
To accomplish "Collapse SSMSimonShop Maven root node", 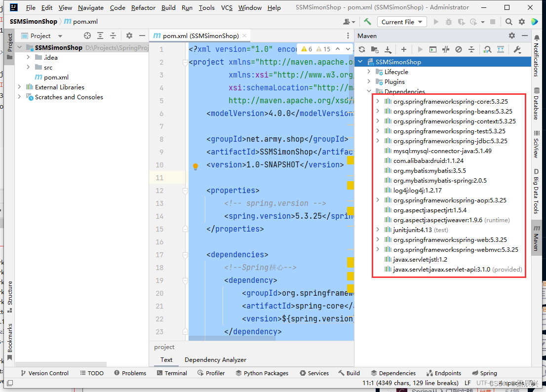I will click(x=360, y=62).
